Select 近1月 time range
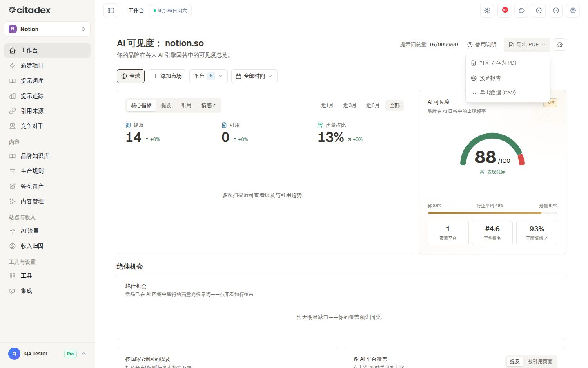Image resolution: width=588 pixels, height=368 pixels. pos(327,105)
